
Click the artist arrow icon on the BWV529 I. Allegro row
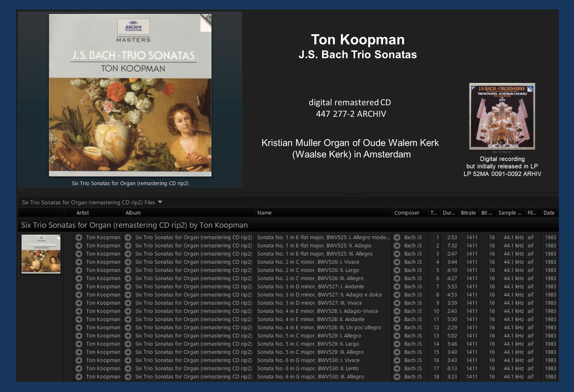(x=79, y=336)
